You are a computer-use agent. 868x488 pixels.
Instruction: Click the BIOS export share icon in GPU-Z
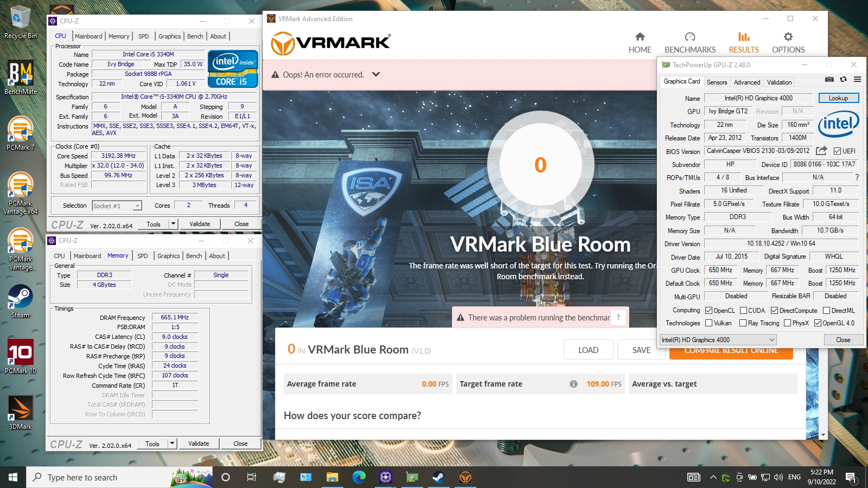(x=821, y=151)
